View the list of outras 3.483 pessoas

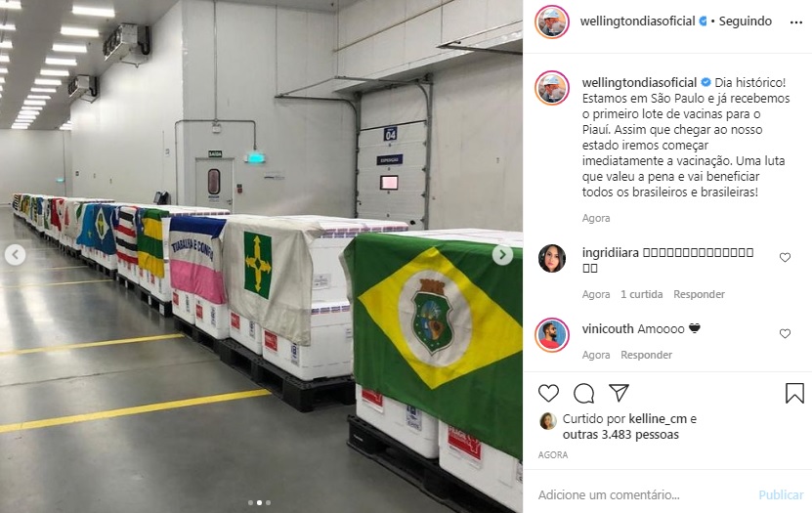click(x=620, y=434)
